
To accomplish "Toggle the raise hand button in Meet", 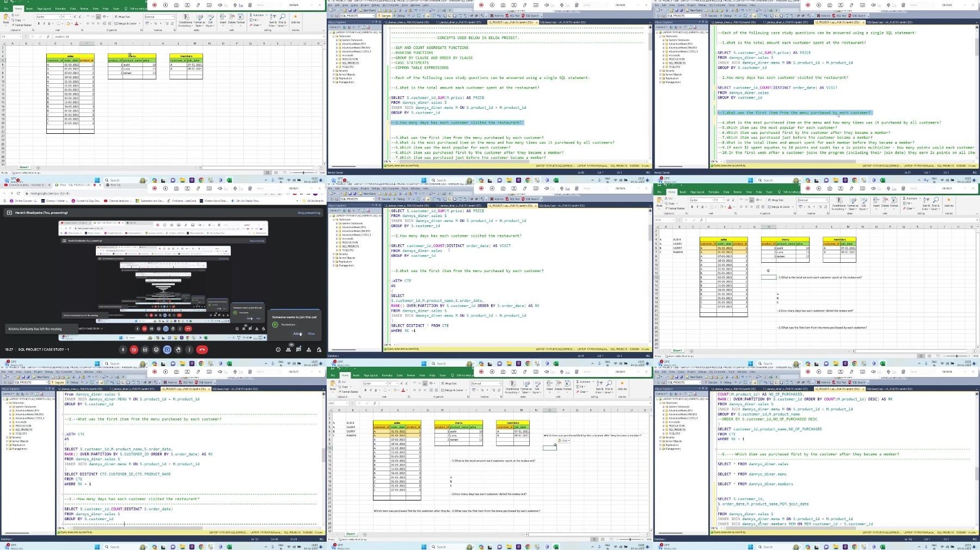I will click(x=179, y=350).
